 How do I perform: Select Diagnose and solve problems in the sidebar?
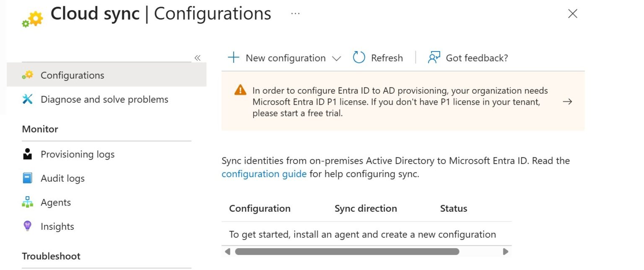104,99
